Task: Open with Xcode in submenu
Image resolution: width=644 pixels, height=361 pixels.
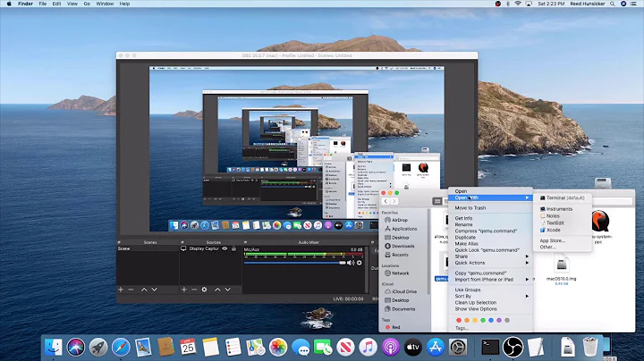Action: coord(550,230)
